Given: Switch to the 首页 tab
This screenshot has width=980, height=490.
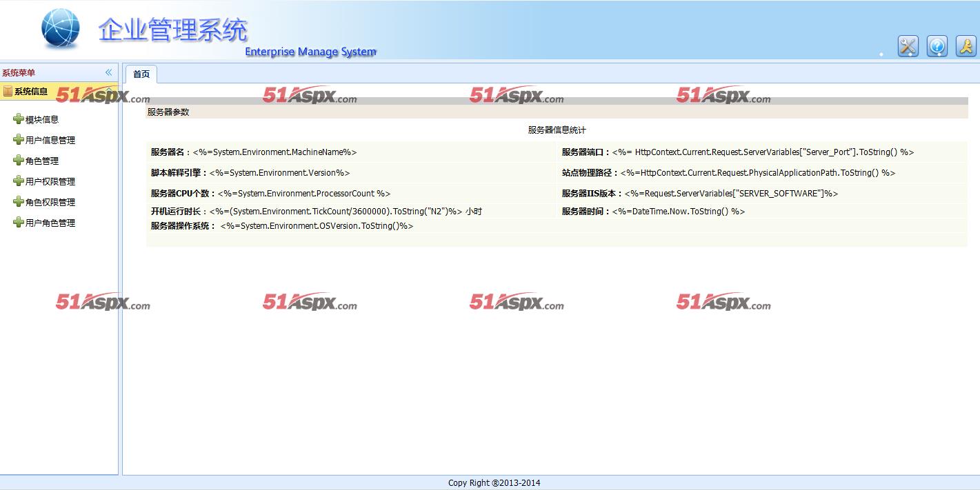Looking at the screenshot, I should click(141, 74).
